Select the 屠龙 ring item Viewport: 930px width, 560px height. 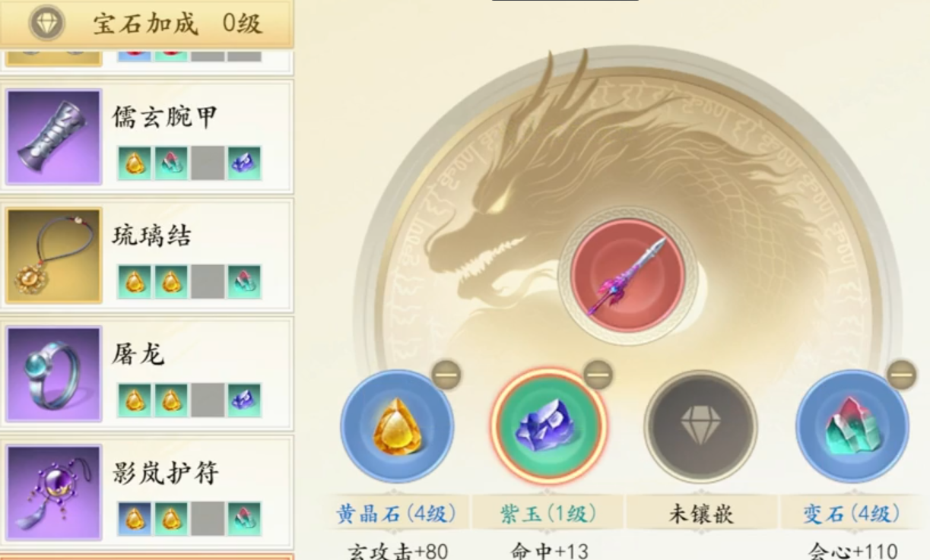[147, 374]
